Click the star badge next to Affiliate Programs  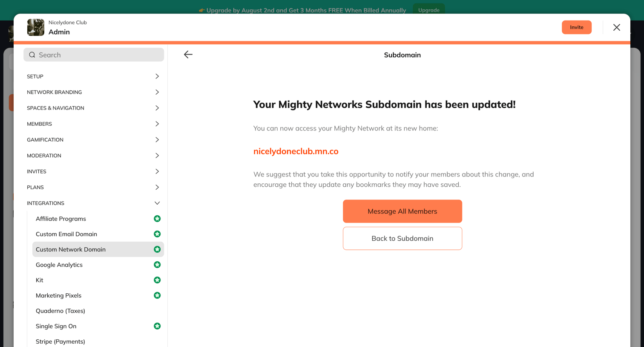[157, 219]
